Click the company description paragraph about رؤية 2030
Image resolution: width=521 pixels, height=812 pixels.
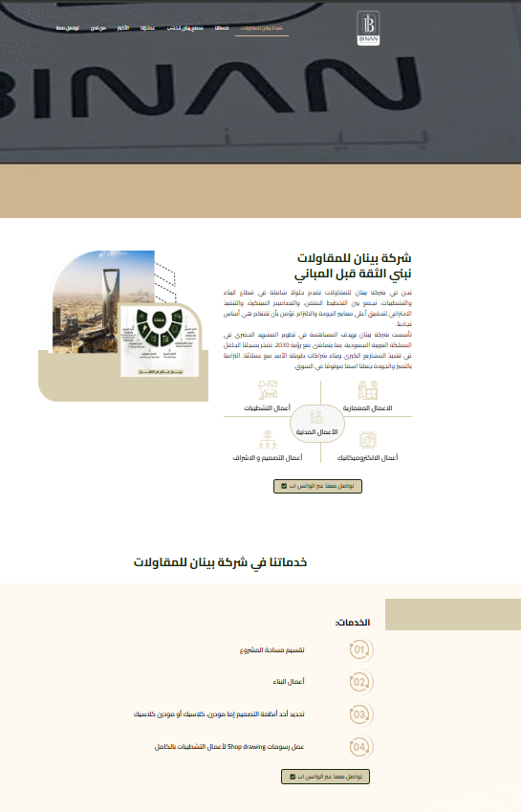click(317, 351)
